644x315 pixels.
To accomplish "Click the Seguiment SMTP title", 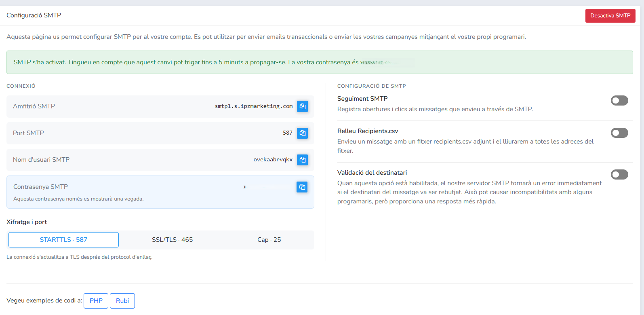I will (362, 99).
